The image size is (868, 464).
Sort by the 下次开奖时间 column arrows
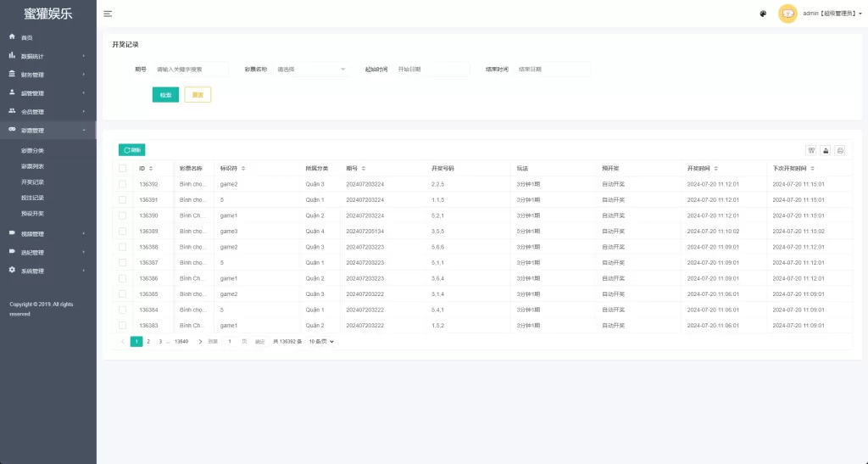point(813,168)
